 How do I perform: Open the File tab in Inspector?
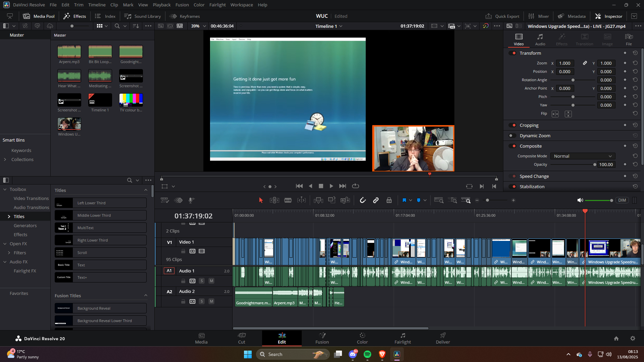point(629,40)
